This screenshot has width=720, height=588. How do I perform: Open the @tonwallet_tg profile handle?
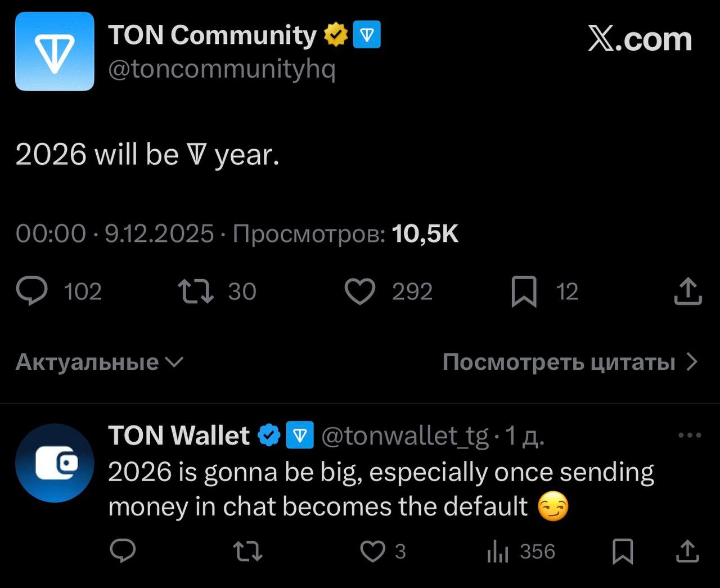point(404,435)
